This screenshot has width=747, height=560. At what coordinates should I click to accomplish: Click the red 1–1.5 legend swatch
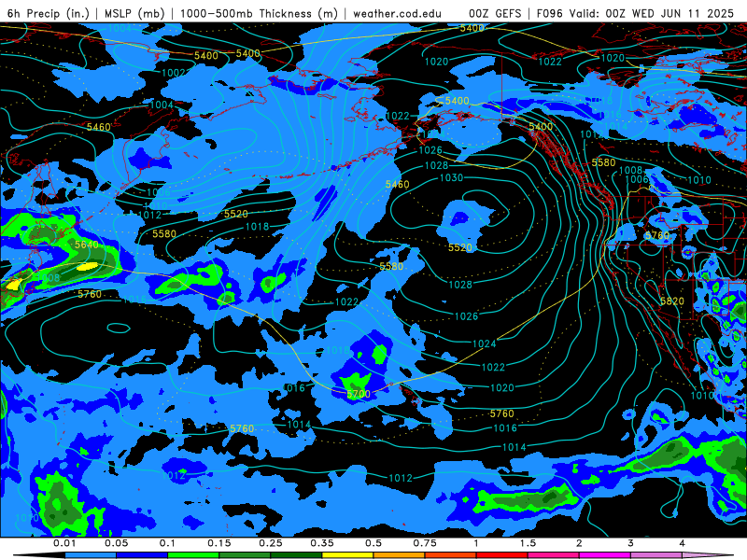502,555
